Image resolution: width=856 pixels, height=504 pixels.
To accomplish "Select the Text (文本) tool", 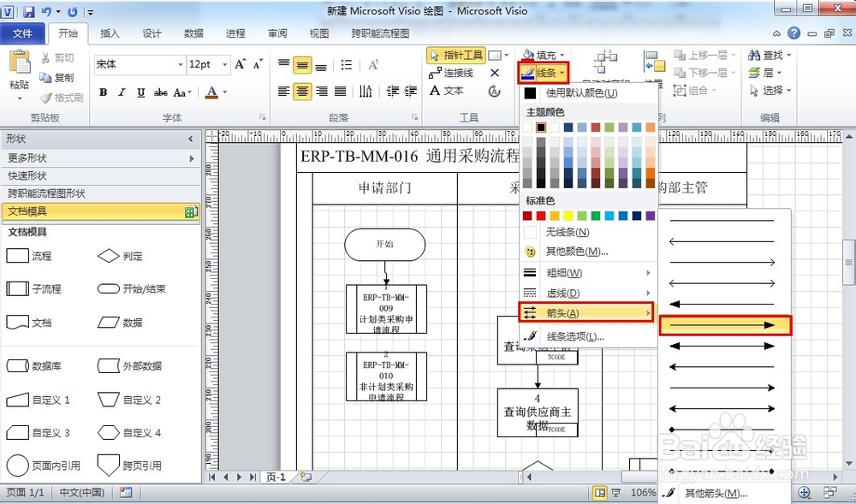I will click(x=447, y=91).
